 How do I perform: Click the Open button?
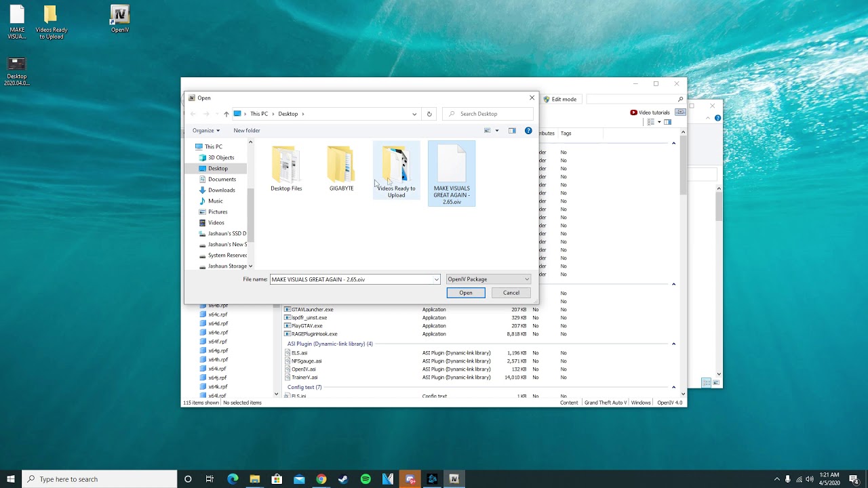(x=466, y=293)
